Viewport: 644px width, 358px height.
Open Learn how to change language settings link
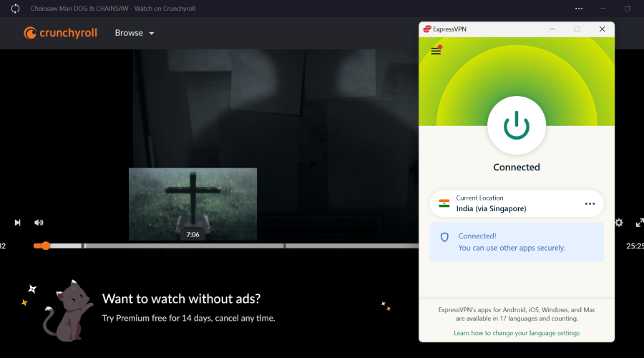pos(516,333)
